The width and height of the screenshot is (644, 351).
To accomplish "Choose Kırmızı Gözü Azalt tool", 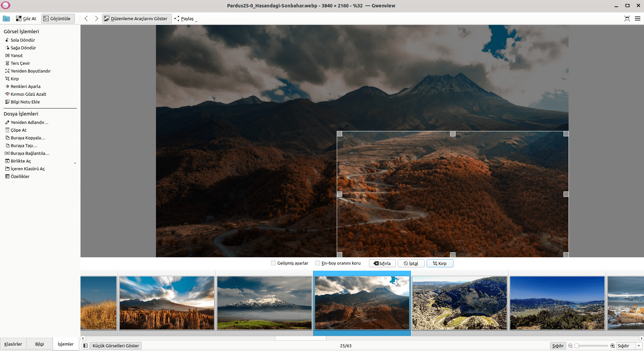I will pyautogui.click(x=28, y=94).
